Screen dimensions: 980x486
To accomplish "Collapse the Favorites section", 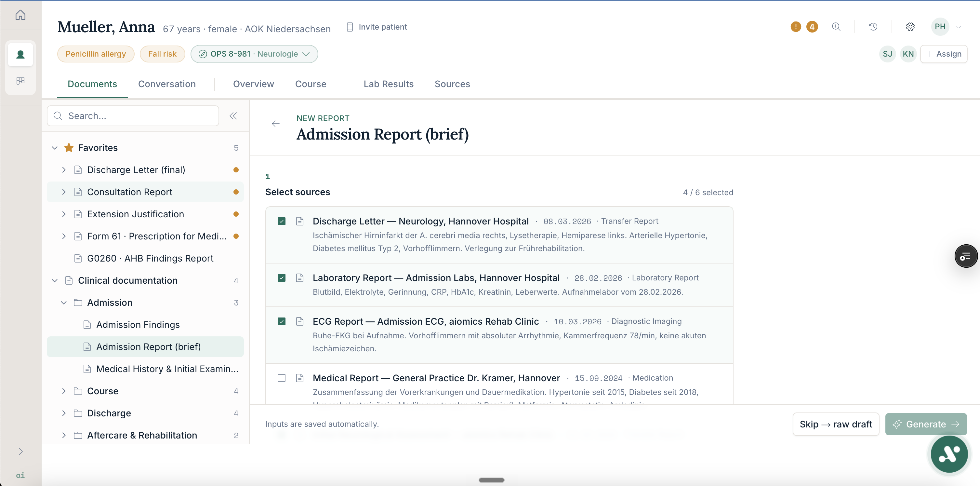I will click(x=54, y=148).
